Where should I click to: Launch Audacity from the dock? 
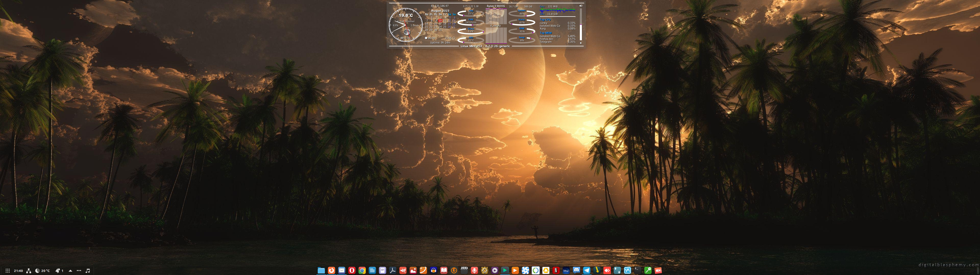pyautogui.click(x=434, y=270)
